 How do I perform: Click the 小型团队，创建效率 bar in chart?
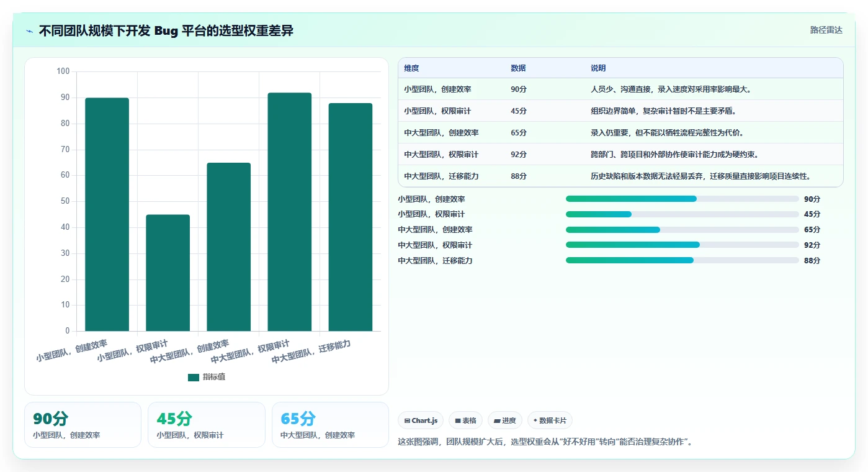coord(107,214)
